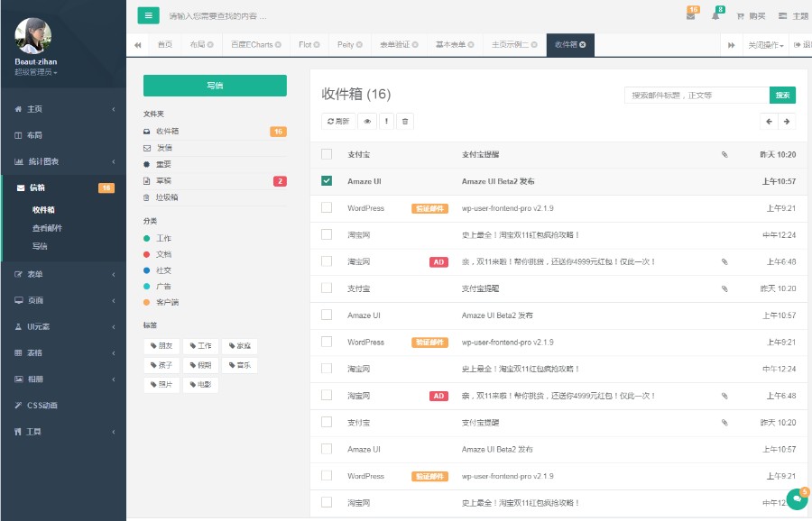Image resolution: width=812 pixels, height=521 pixels.
Task: Click the green 写信 compose button
Action: click(215, 86)
